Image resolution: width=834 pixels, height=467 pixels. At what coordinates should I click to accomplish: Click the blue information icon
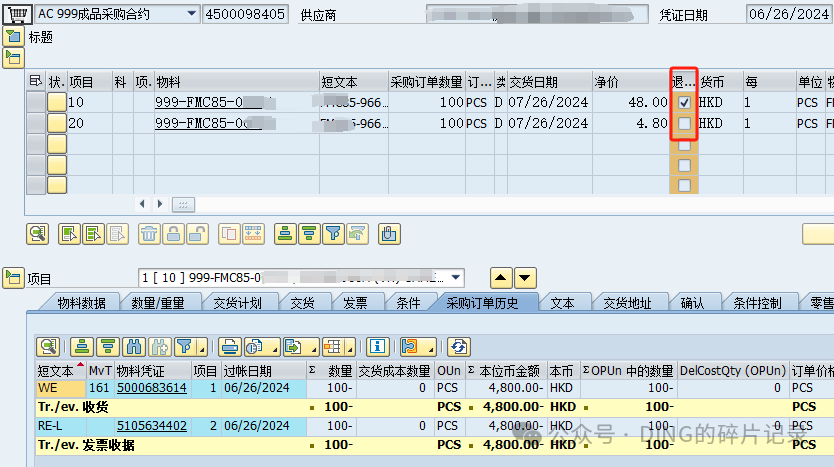pos(377,347)
